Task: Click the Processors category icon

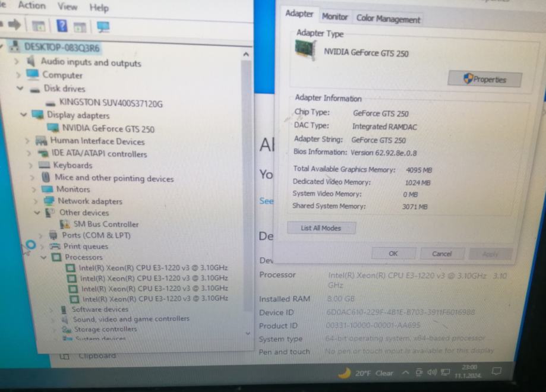Action: coord(56,257)
